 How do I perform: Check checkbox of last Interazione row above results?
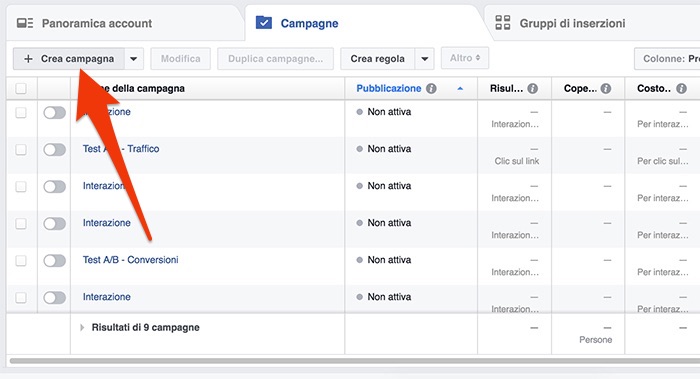[x=21, y=297]
